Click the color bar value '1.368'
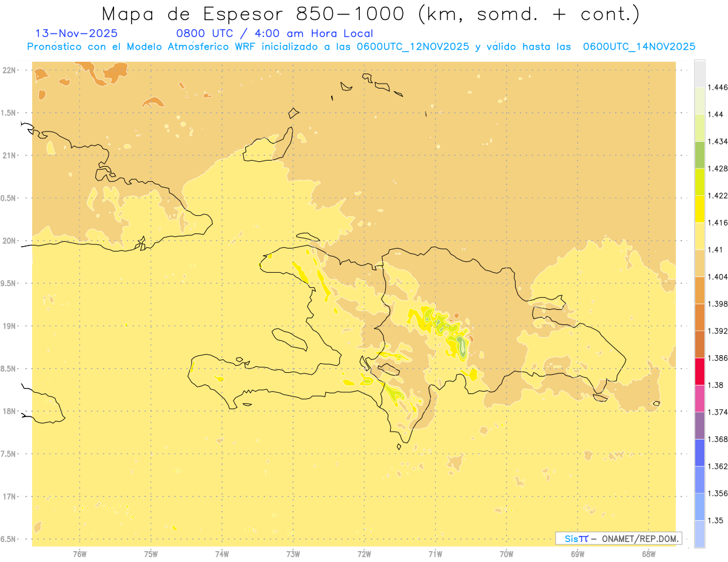Viewport: 728px width, 562px height. point(718,440)
